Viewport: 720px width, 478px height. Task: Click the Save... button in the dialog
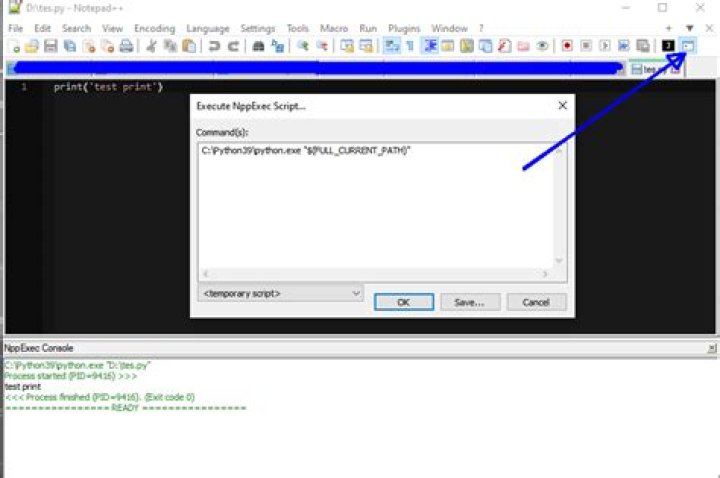click(470, 302)
